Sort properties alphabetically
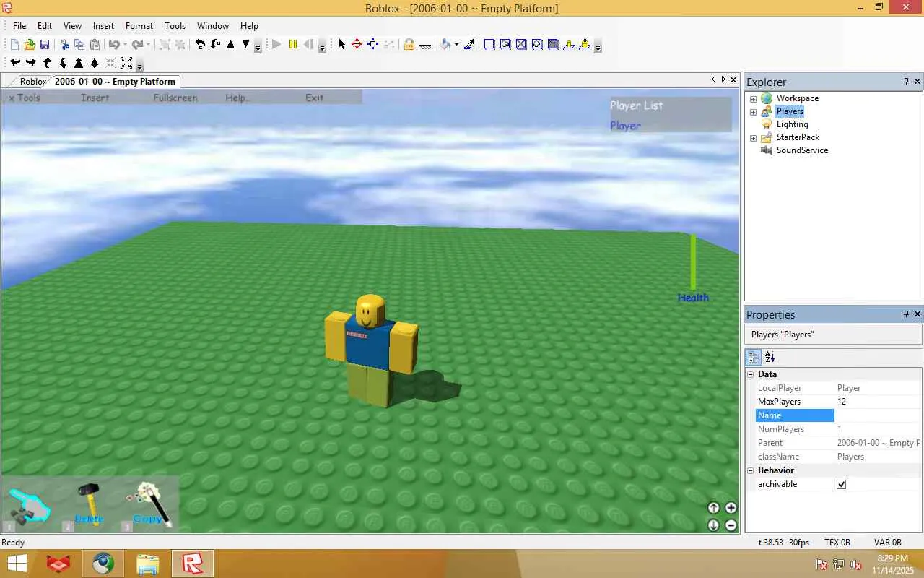The height and width of the screenshot is (578, 924). (770, 357)
